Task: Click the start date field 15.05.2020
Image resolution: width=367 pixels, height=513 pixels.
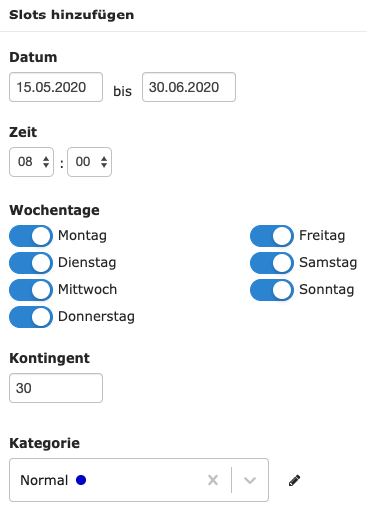Action: point(56,87)
